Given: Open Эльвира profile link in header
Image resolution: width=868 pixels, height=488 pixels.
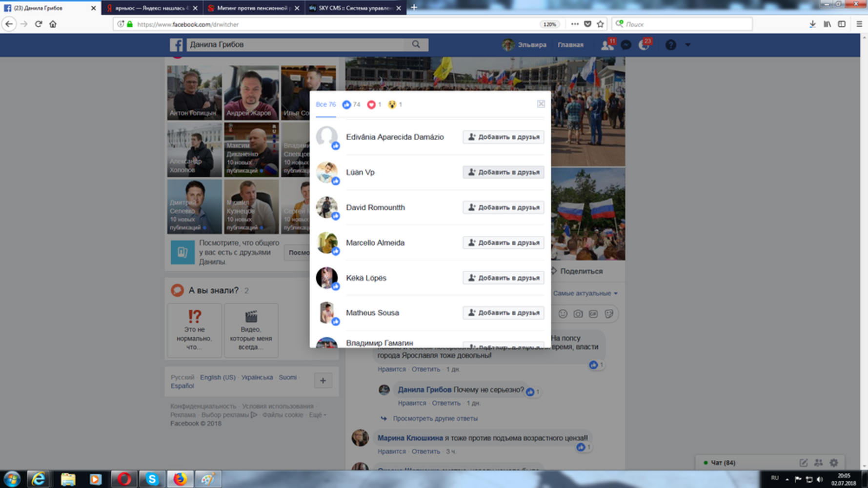Looking at the screenshot, I should [x=525, y=45].
